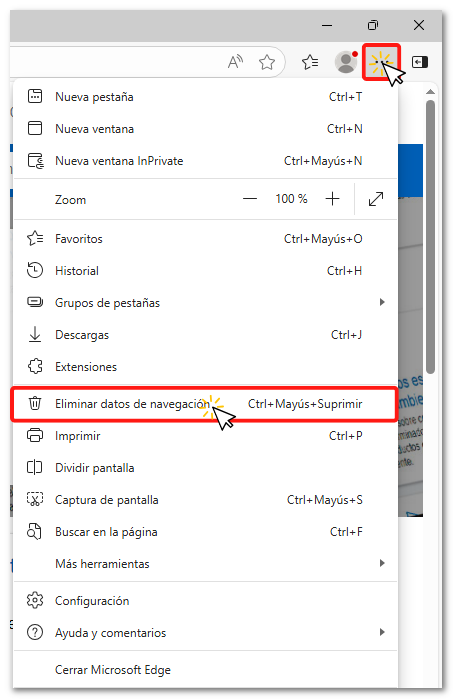Click the Ctrl+Mayús+O shortcut text
Image resolution: width=453 pixels, height=699 pixels.
(x=323, y=239)
